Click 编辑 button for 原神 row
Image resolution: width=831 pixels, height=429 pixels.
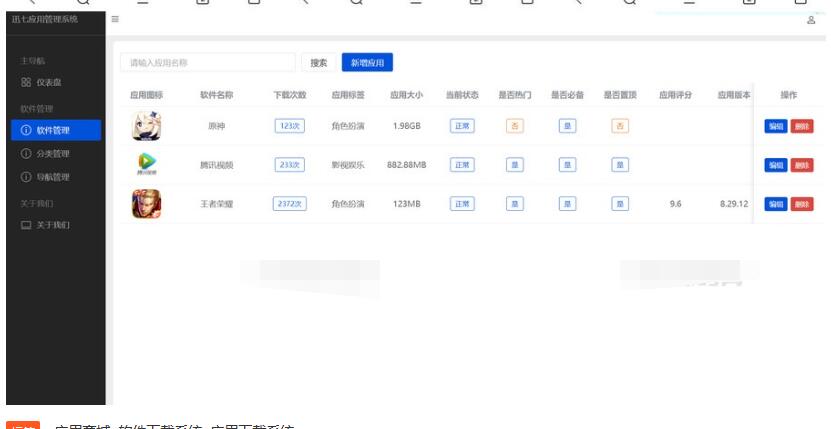(775, 126)
